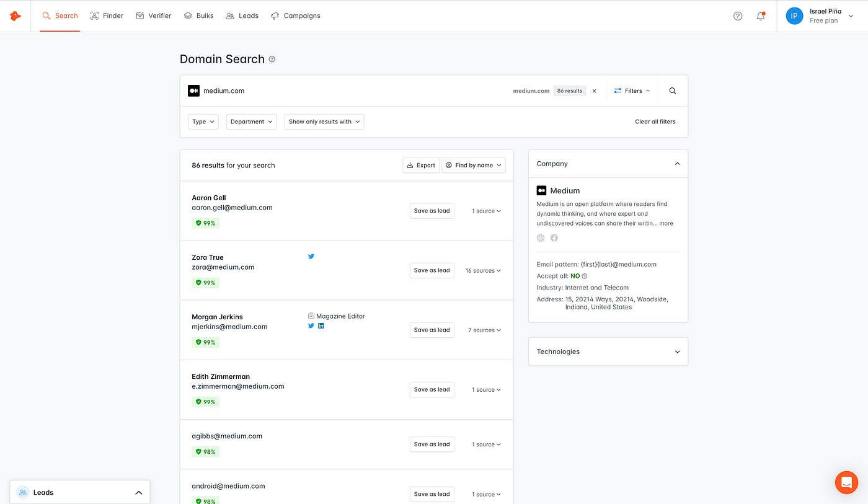The height and width of the screenshot is (504, 868).
Task: Save agibbs@medium.com as lead
Action: (x=432, y=444)
